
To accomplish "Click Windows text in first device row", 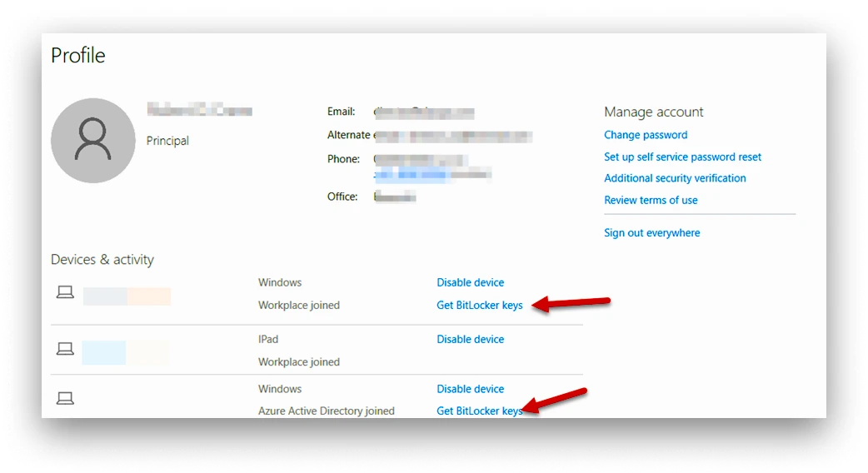I will 280,282.
